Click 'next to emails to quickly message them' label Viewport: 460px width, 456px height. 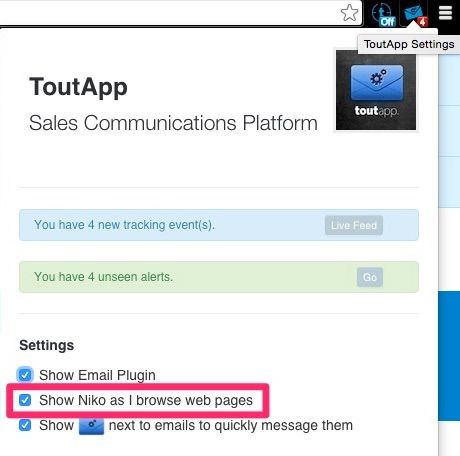point(231,426)
